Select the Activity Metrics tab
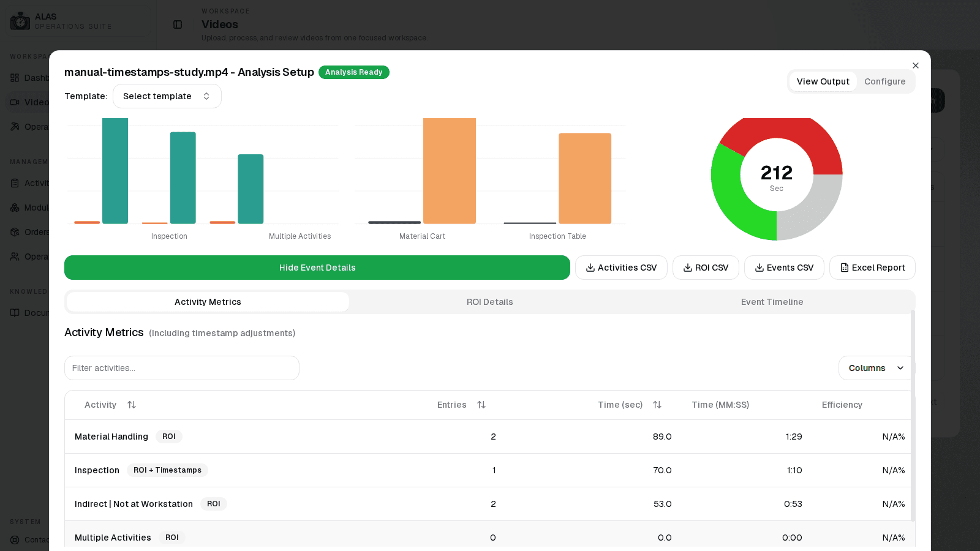980x551 pixels. coord(208,302)
